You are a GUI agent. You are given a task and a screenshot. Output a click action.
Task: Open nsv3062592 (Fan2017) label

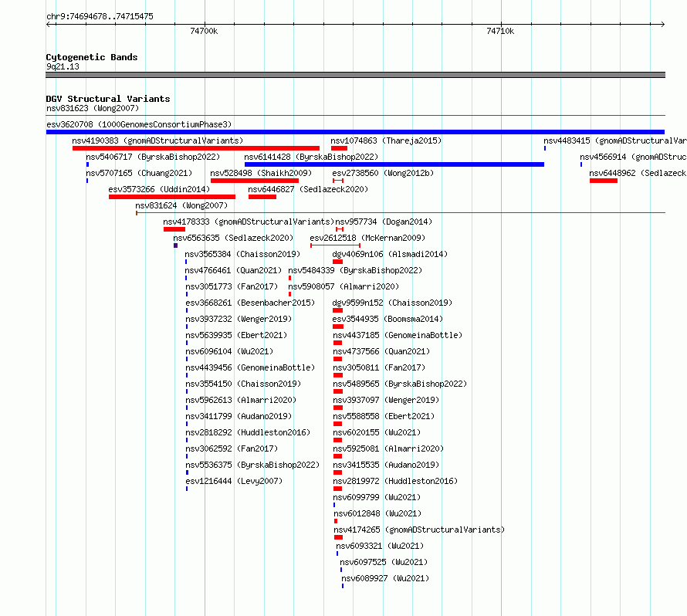pyautogui.click(x=232, y=448)
